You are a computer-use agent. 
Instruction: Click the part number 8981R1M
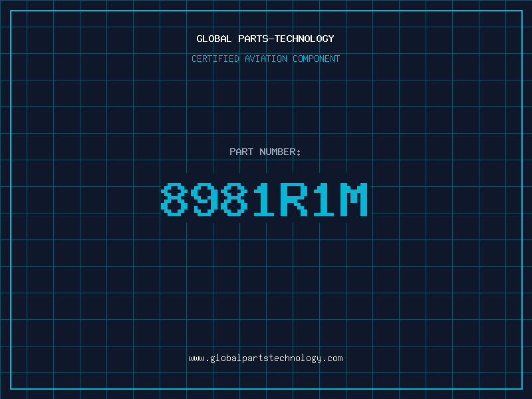(264, 199)
